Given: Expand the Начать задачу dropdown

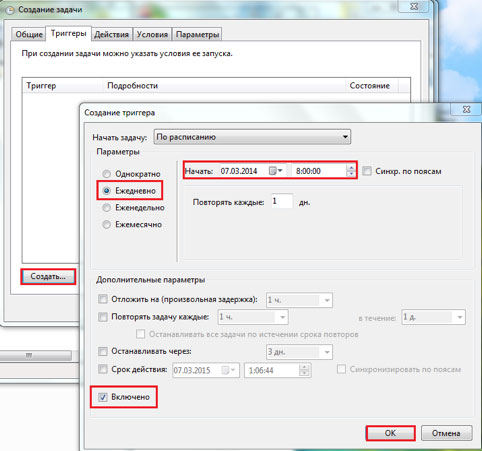Looking at the screenshot, I should pos(252,137).
